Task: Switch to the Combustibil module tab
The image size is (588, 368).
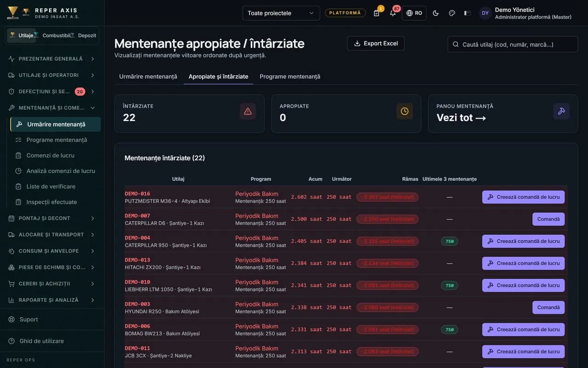Action: click(54, 35)
